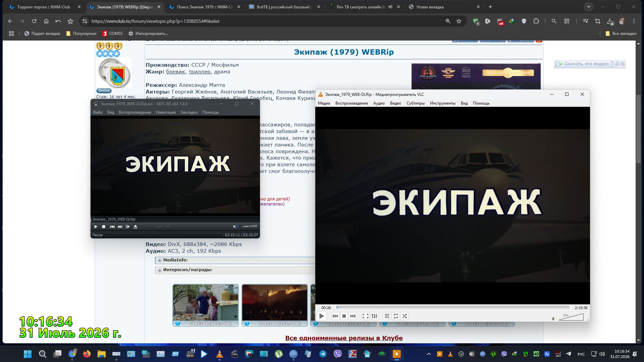Step one frame forward in MPC-BE
This screenshot has width=644, height=362.
pyautogui.click(x=128, y=227)
